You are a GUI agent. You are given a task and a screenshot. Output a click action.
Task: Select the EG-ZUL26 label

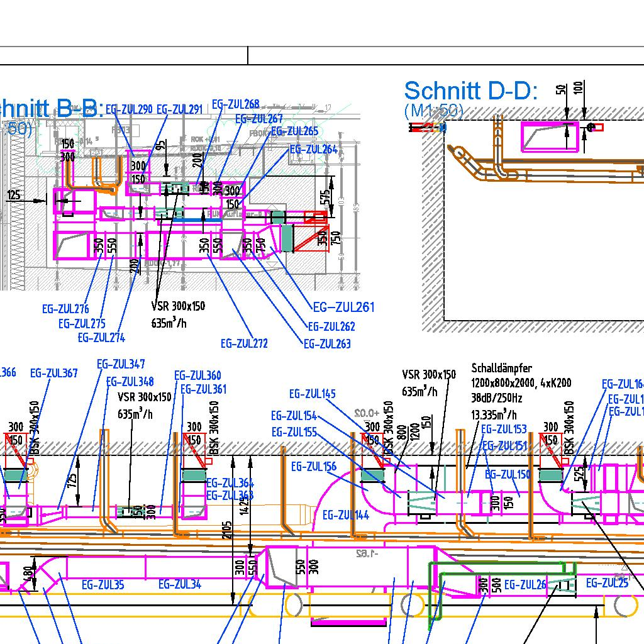coord(525,585)
